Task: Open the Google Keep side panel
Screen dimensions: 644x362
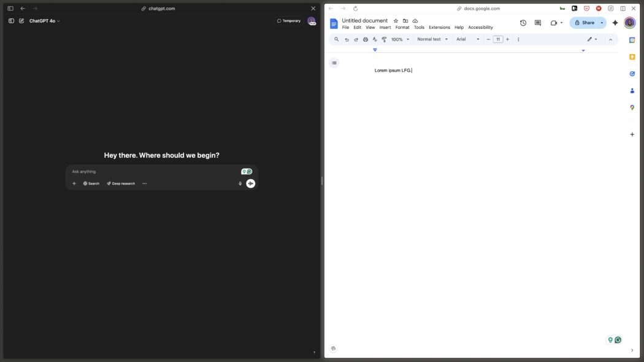Action: [632, 56]
